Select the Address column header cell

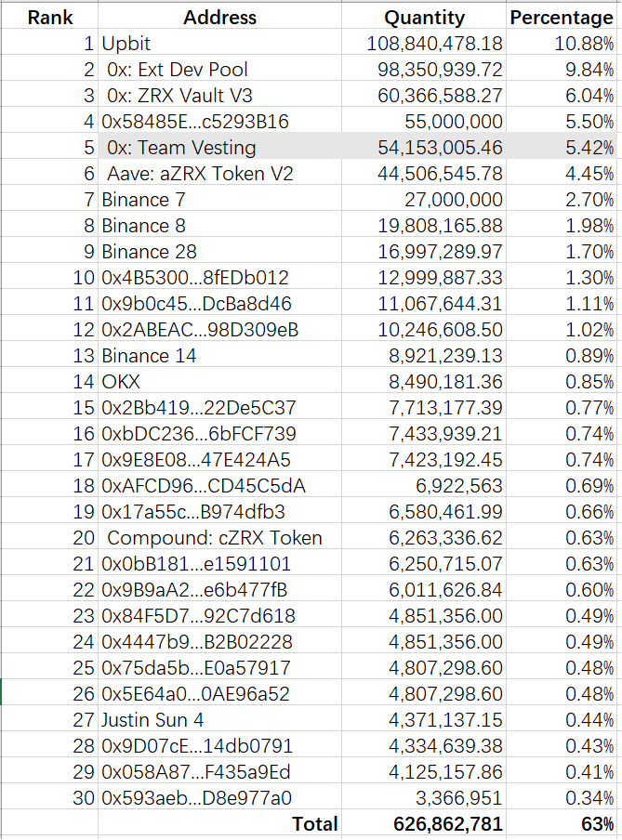(219, 17)
